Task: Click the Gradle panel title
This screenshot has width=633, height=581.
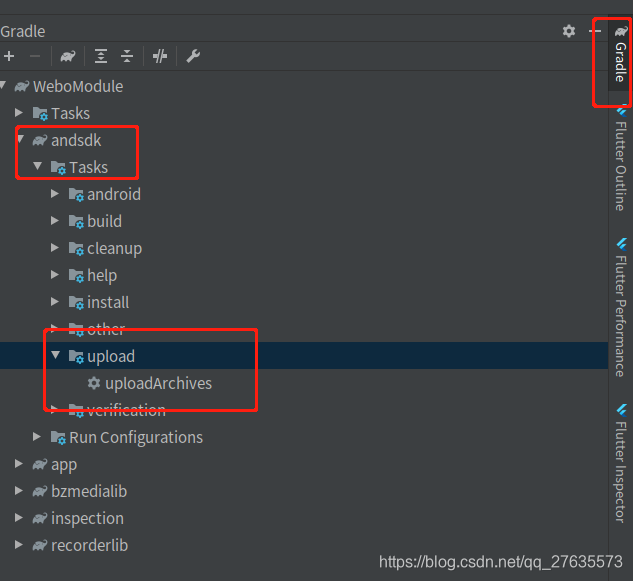Action: coord(23,31)
